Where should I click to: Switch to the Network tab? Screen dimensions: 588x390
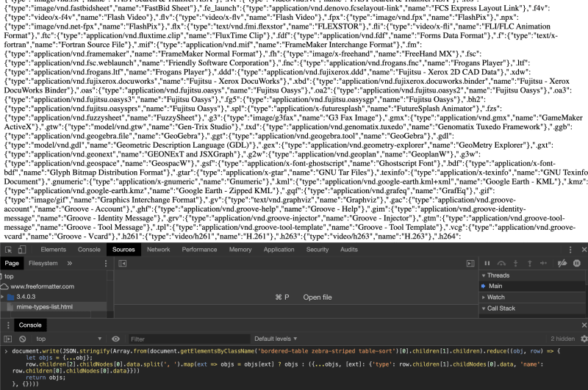click(158, 250)
